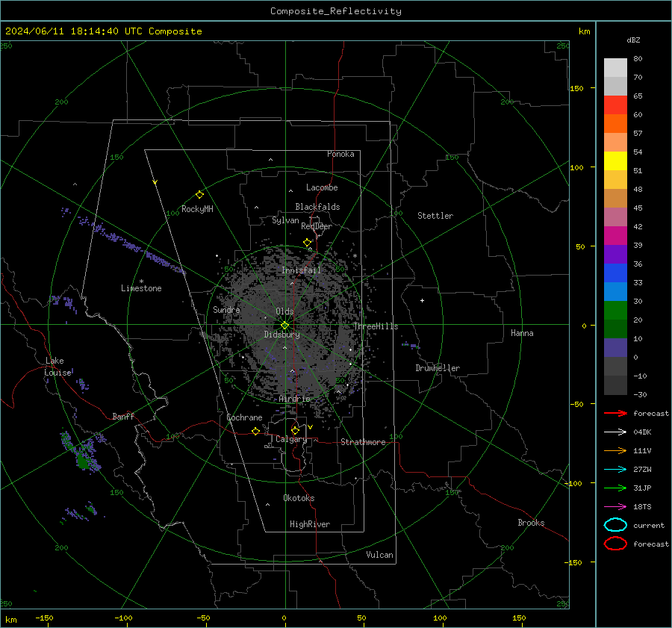Click the Brooks city label
This screenshot has height=628, width=672.
point(531,523)
